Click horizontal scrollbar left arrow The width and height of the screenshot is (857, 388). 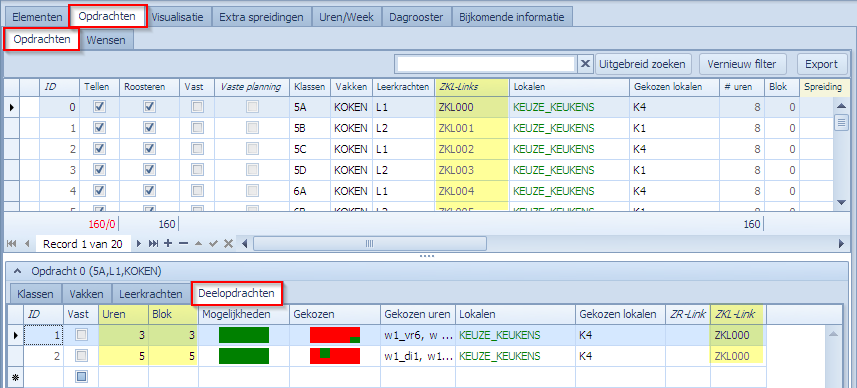[x=245, y=243]
